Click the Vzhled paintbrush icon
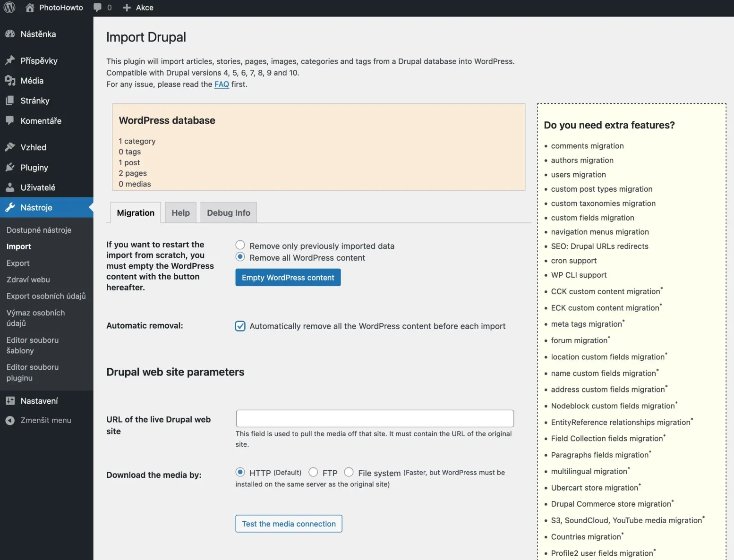734x560 pixels. (x=10, y=147)
